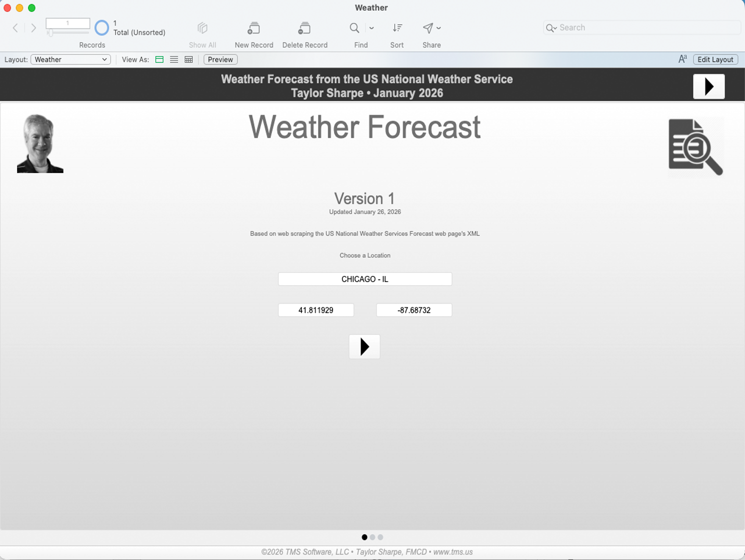Click the Delete Record icon
The image size is (745, 560).
(304, 28)
